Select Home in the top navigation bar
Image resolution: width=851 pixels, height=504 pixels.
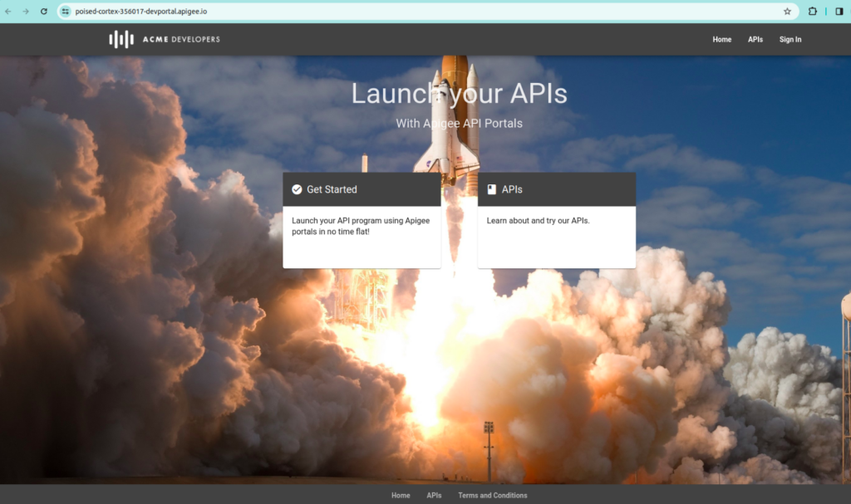(x=721, y=39)
